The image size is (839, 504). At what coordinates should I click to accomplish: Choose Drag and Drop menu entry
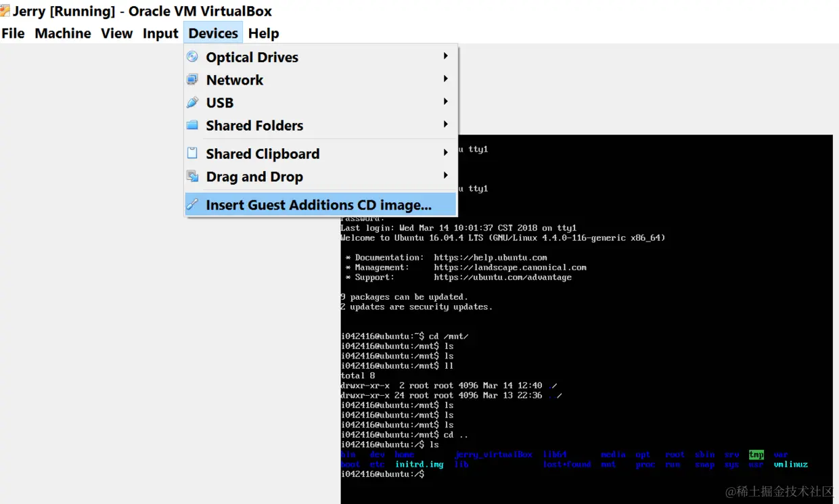pos(321,177)
